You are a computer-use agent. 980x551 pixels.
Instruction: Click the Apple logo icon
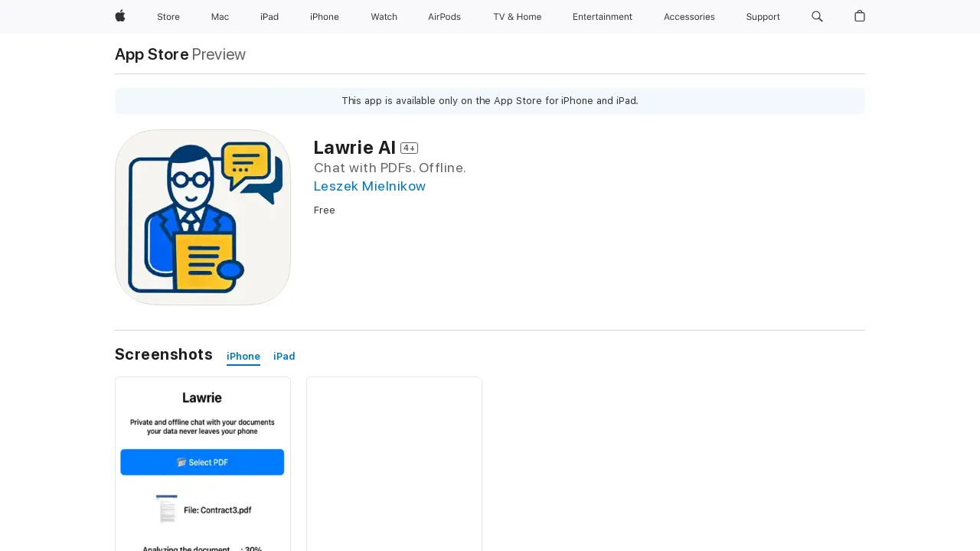click(120, 16)
